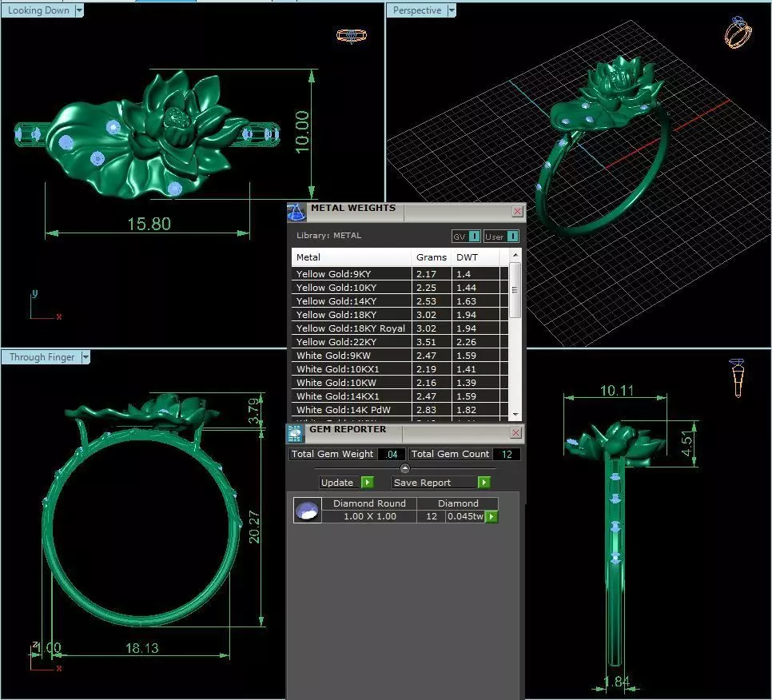The image size is (772, 700).
Task: Select the Yellow Gold:10KY row
Action: pos(400,288)
